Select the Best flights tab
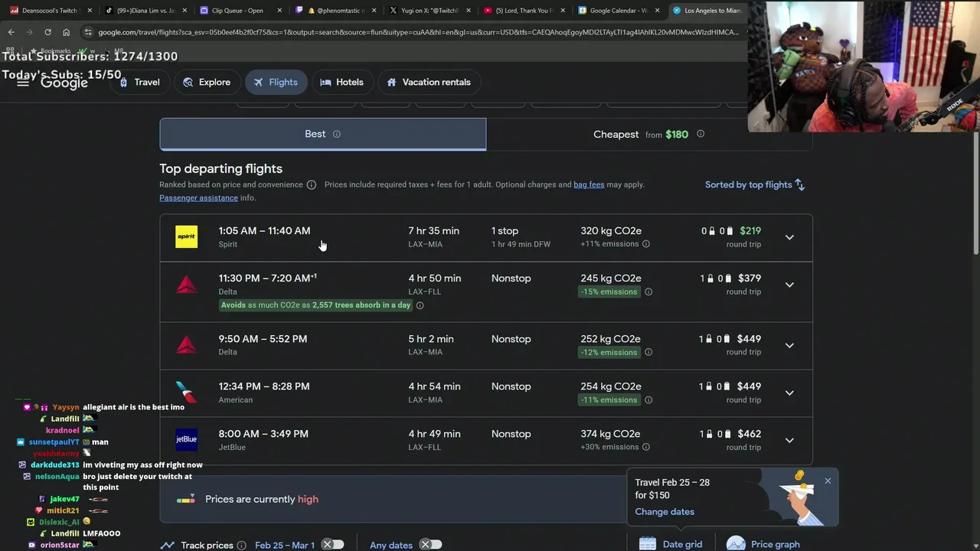Image resolution: width=980 pixels, height=551 pixels. [322, 134]
